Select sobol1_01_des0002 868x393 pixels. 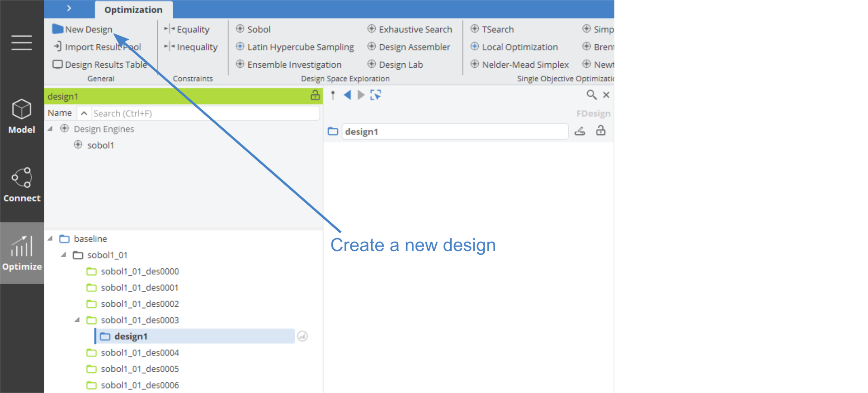[140, 304]
